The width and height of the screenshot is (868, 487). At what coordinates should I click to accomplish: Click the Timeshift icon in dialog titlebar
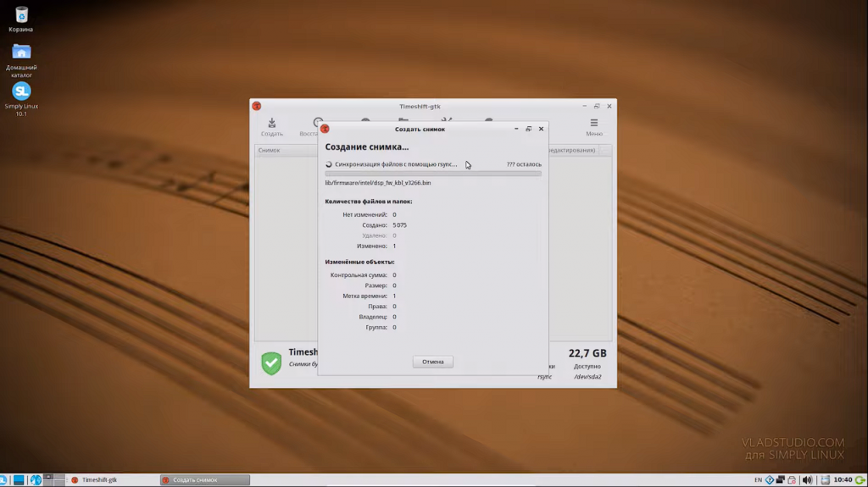325,129
